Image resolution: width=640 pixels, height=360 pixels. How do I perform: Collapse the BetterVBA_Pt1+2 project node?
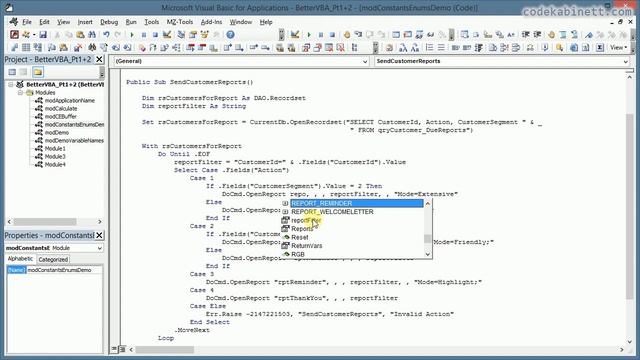(x=11, y=84)
